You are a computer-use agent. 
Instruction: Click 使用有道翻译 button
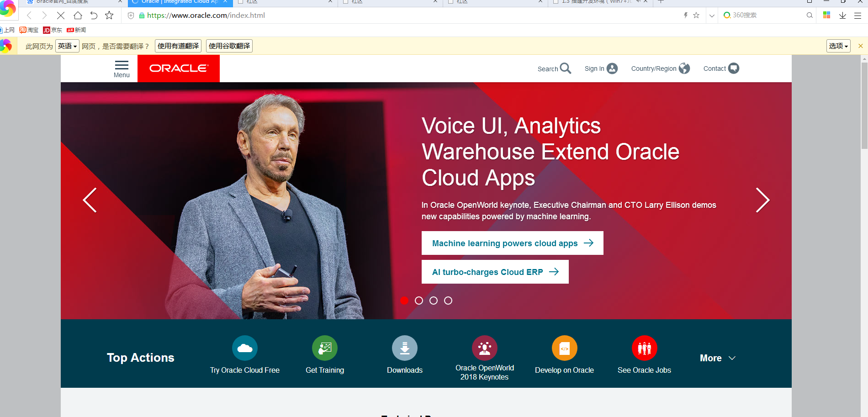[x=178, y=46]
